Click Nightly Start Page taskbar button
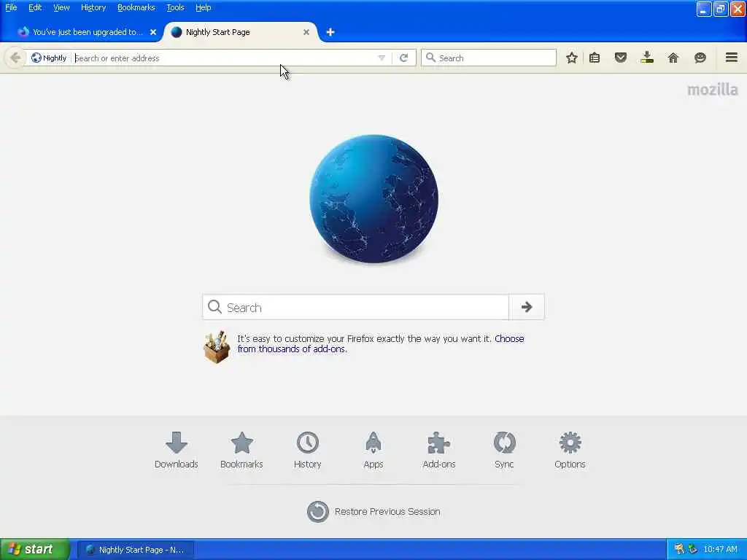747x560 pixels. point(136,550)
